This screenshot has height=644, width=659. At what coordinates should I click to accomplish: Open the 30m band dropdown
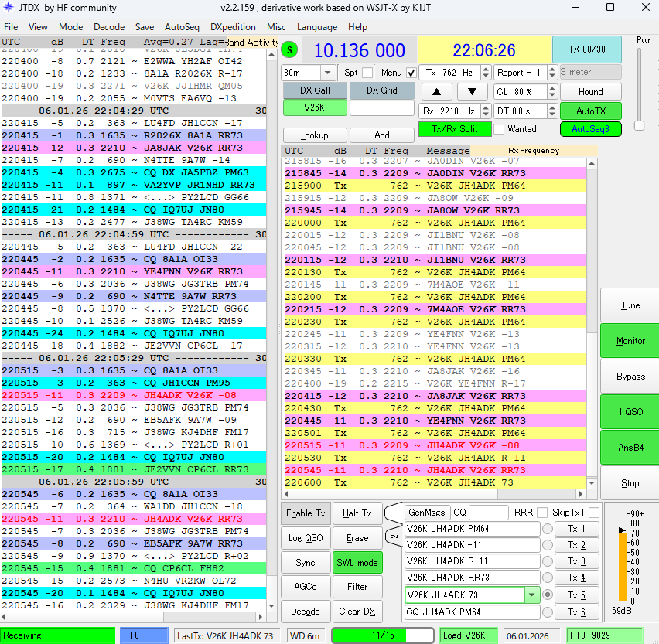328,73
